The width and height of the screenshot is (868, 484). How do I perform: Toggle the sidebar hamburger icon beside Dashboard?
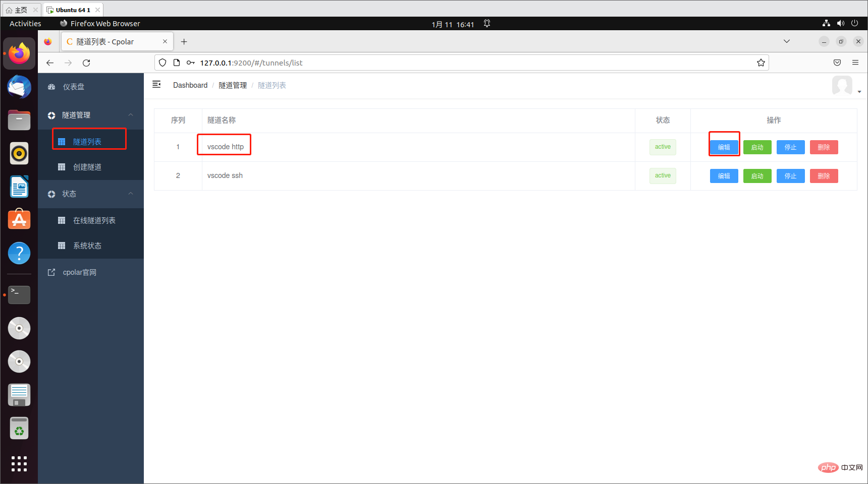point(156,85)
